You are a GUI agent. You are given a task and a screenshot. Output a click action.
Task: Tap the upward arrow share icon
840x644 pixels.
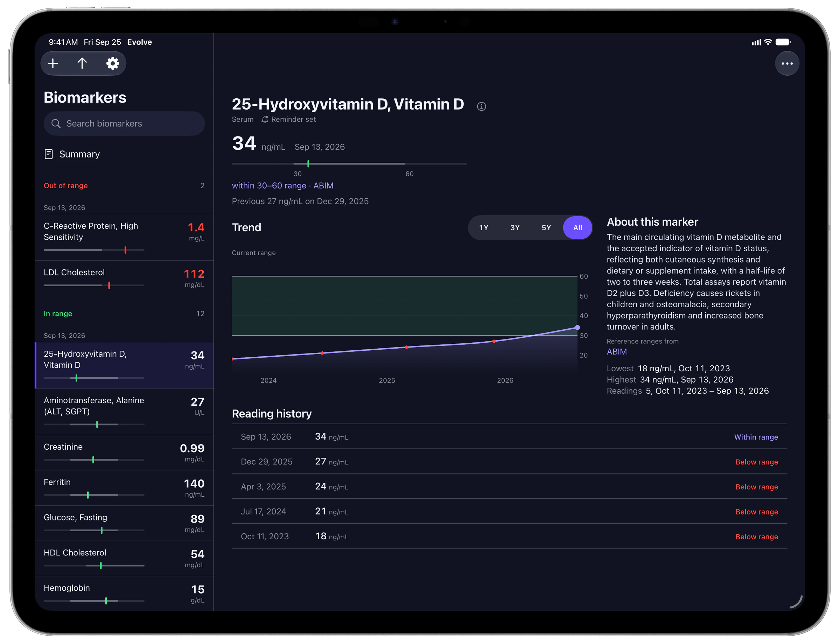coord(82,63)
